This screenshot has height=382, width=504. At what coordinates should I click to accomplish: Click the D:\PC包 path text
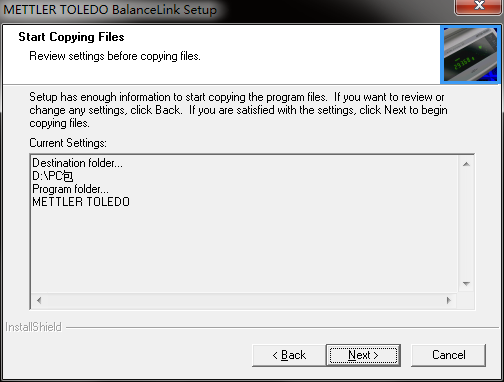(x=52, y=176)
